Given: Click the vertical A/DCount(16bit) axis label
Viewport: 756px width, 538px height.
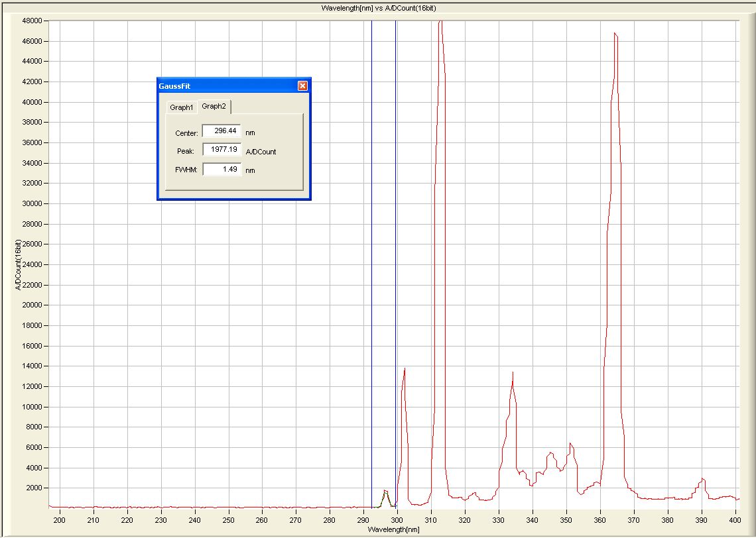Looking at the screenshot, I should point(18,265).
